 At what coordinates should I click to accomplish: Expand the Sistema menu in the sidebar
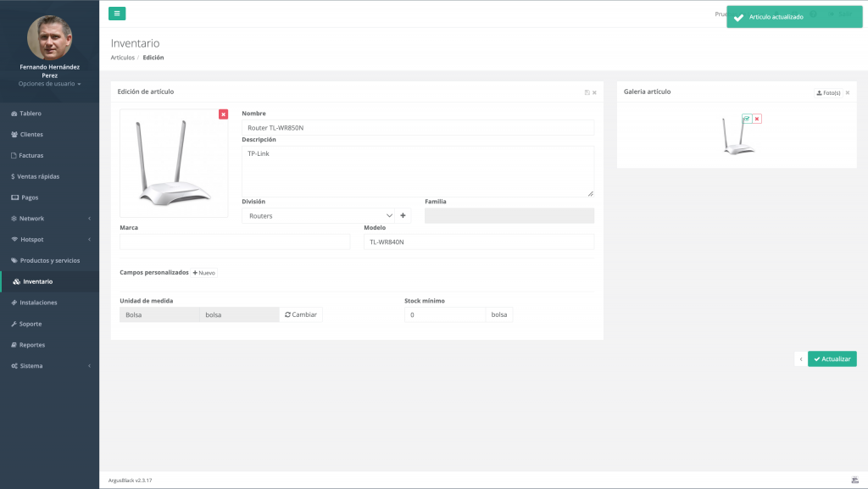(x=50, y=365)
